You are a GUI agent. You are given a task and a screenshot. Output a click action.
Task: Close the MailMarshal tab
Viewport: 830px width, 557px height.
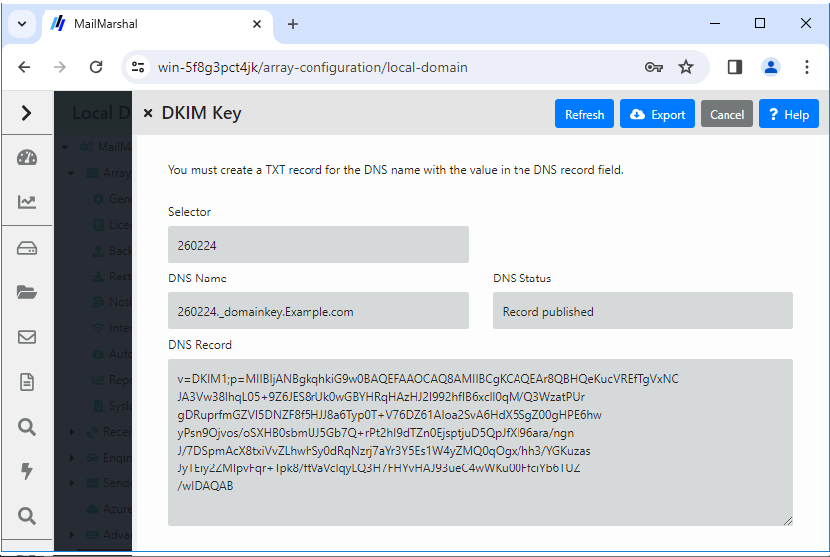coord(257,24)
